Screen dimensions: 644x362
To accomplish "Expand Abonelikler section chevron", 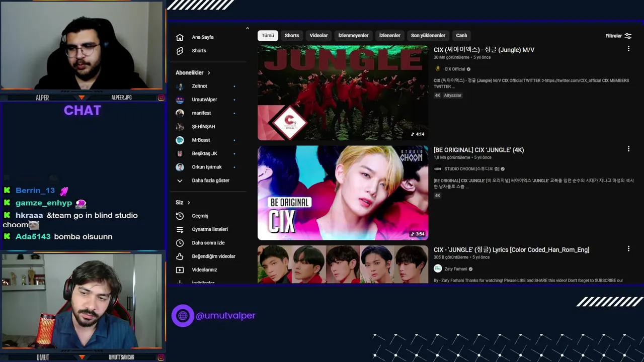I will [209, 73].
